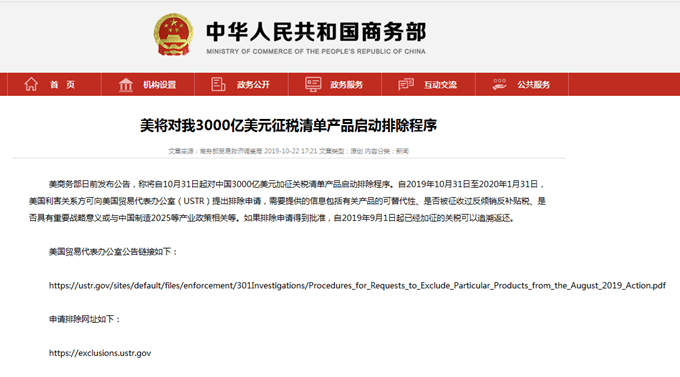Click the first paragraph starting 美商务部日前发布公告
Viewport: 680px width, 377px height.
click(x=287, y=201)
